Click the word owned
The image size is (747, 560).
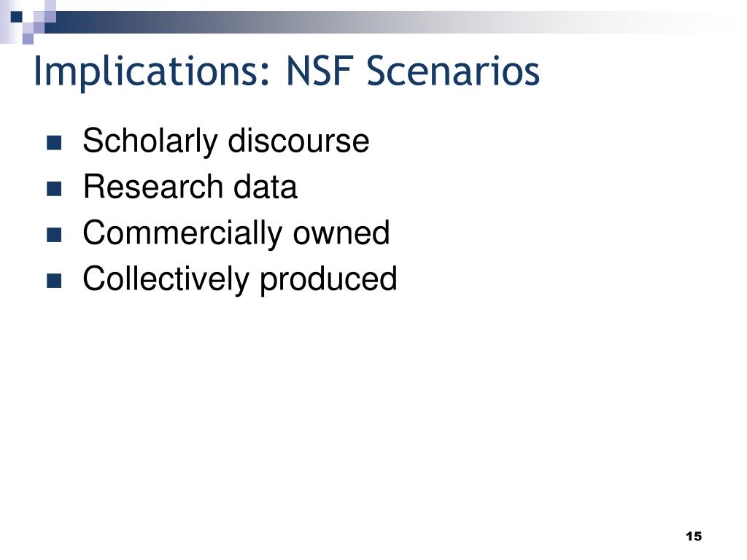pos(341,233)
